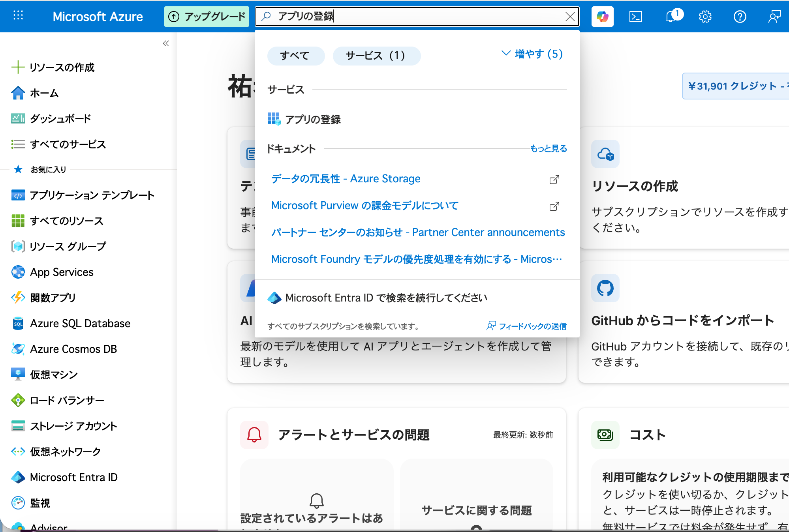Click the アップグレード button
The height and width of the screenshot is (532, 789).
(x=207, y=17)
